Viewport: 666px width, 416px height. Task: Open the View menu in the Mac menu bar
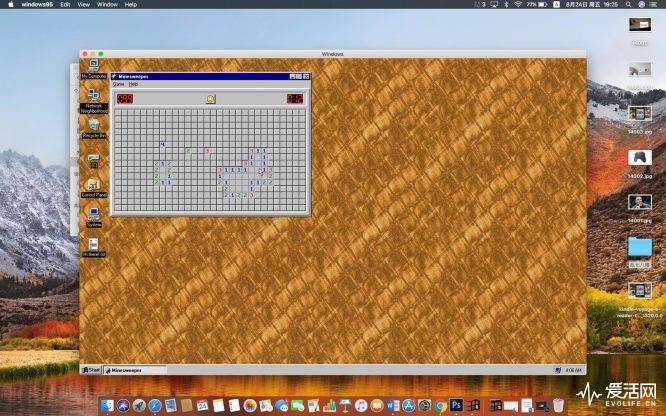coord(84,4)
